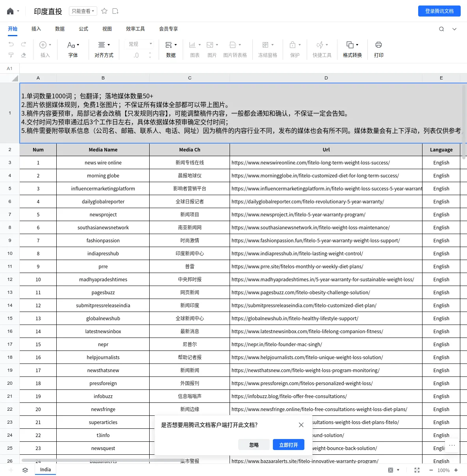Select the India sheet tab

pos(45,470)
